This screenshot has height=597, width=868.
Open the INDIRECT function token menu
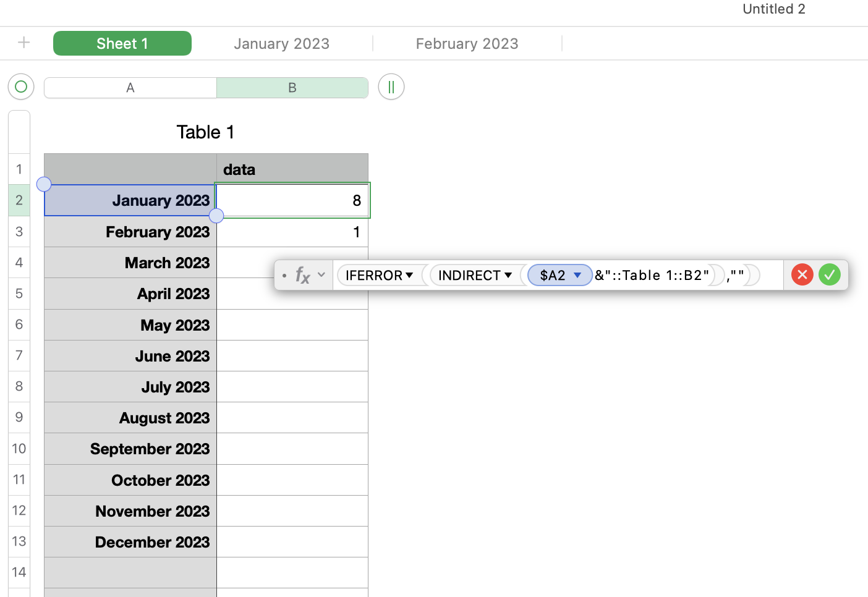tap(508, 275)
